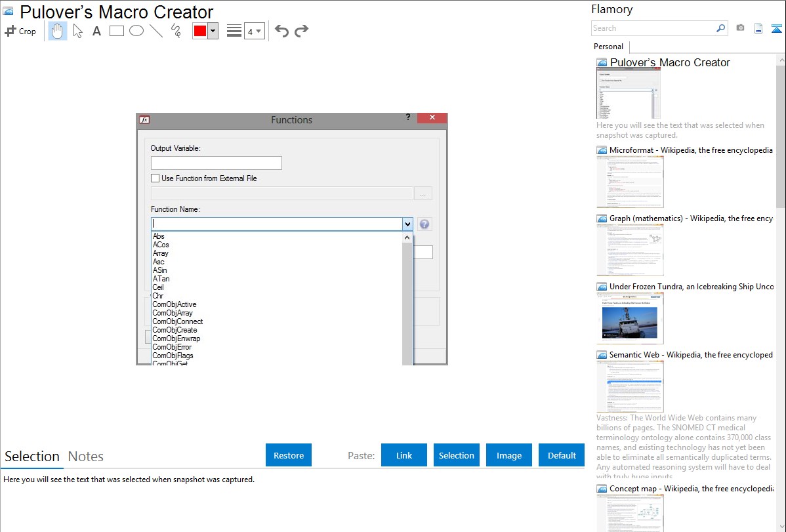The image size is (786, 532).
Task: Open the color picker dropdown arrow
Action: [x=213, y=31]
